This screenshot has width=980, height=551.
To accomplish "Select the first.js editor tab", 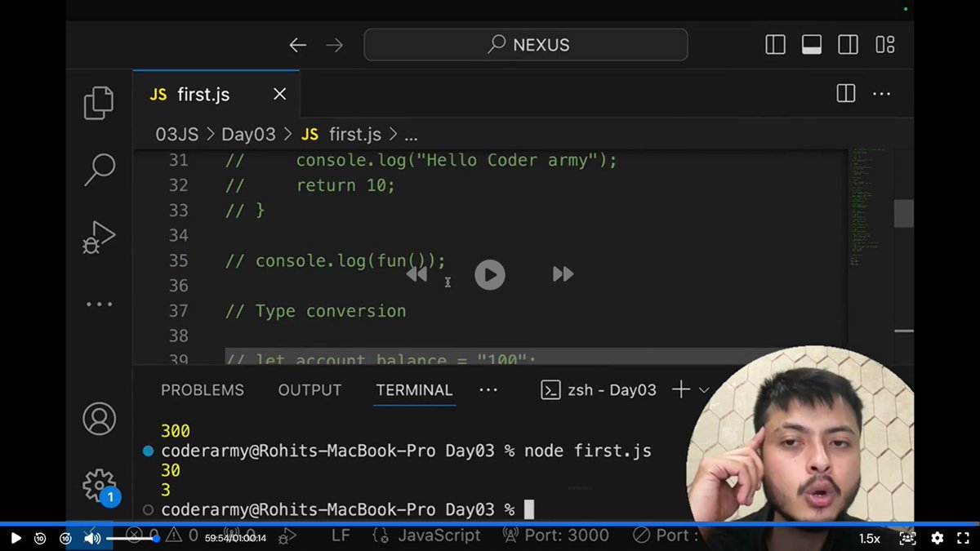I will click(216, 94).
